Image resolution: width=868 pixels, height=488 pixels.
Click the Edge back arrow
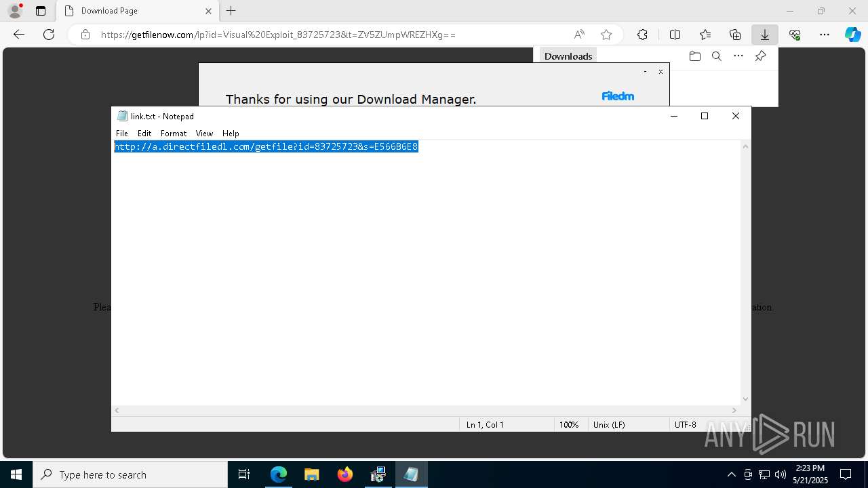tap(19, 35)
